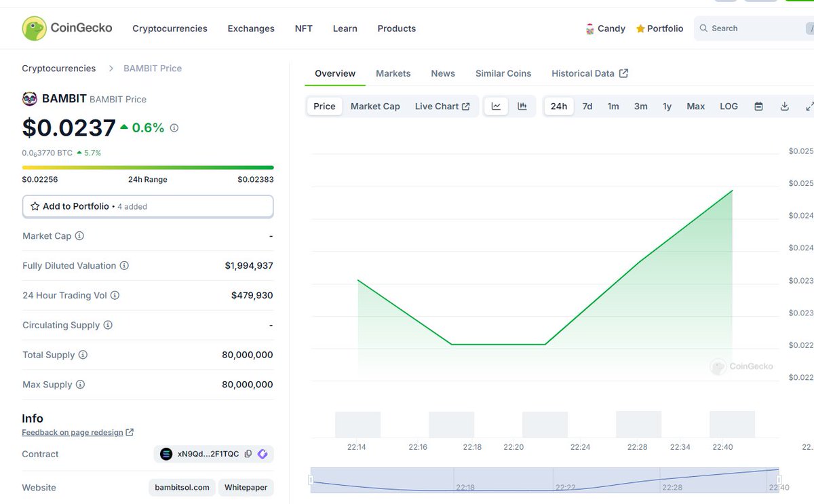This screenshot has width=814, height=504.
Task: Download the chart data icon
Action: click(785, 106)
